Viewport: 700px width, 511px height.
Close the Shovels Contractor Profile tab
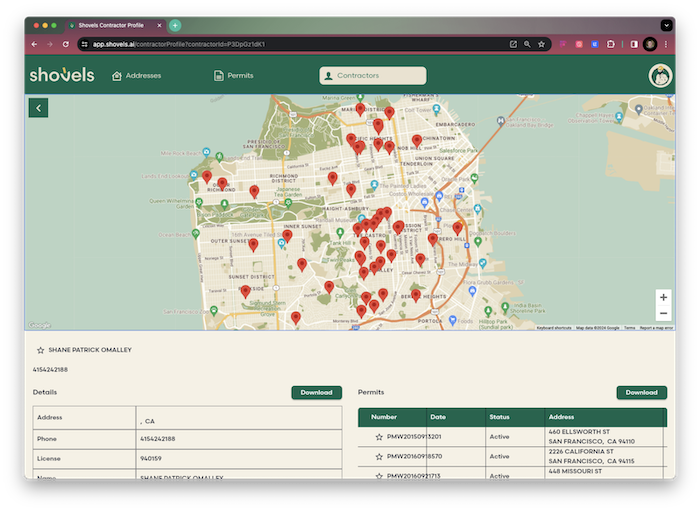click(x=159, y=25)
